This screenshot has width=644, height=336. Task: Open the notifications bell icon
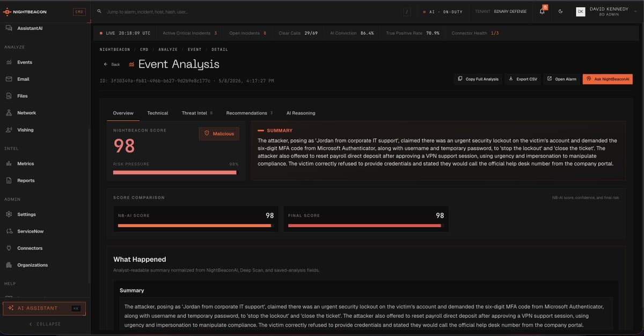click(x=542, y=11)
